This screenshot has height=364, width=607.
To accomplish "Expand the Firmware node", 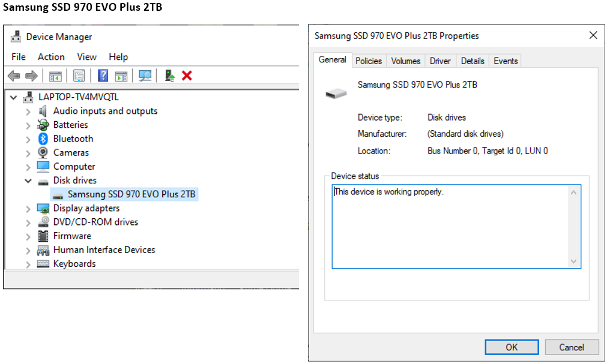I will pos(28,237).
